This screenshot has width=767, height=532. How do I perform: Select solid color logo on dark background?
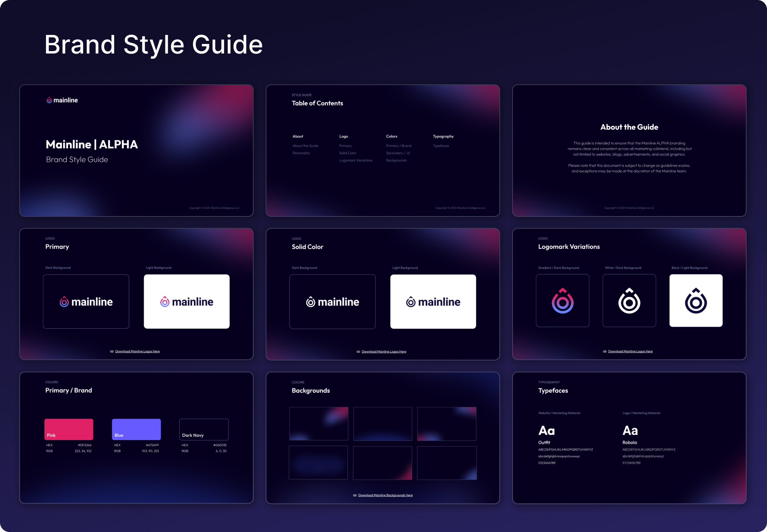click(332, 302)
